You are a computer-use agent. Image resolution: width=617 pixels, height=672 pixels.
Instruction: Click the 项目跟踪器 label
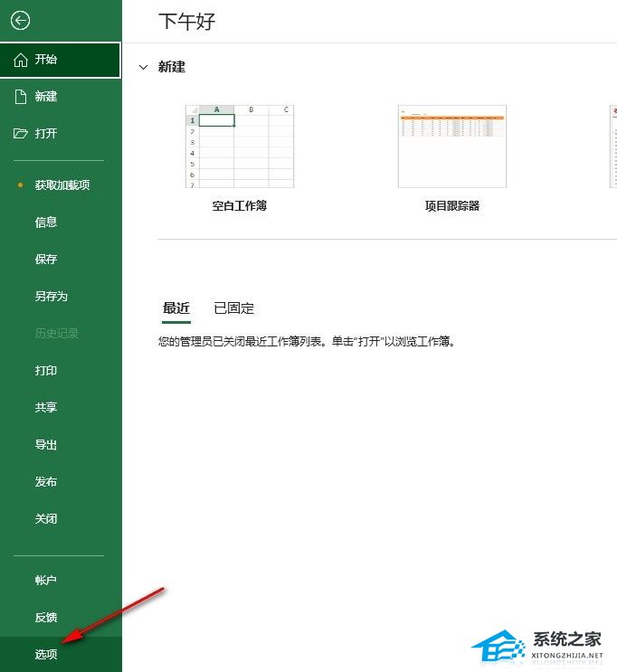tap(452, 206)
